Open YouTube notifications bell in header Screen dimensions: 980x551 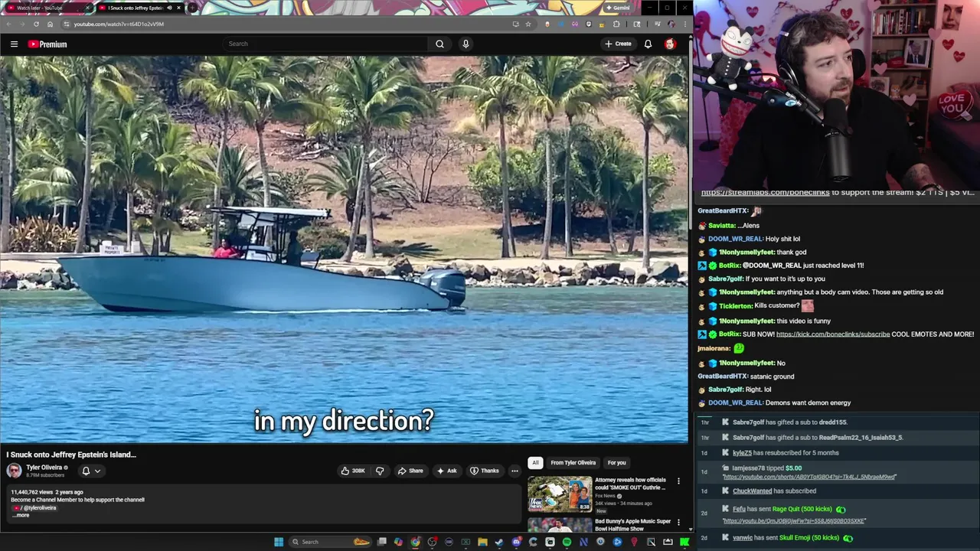[x=648, y=44]
